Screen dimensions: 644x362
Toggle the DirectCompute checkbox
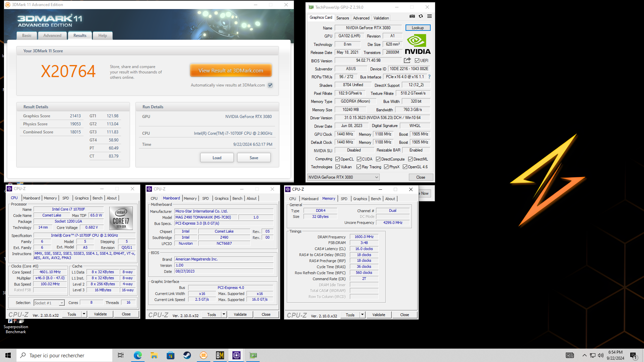pos(378,159)
